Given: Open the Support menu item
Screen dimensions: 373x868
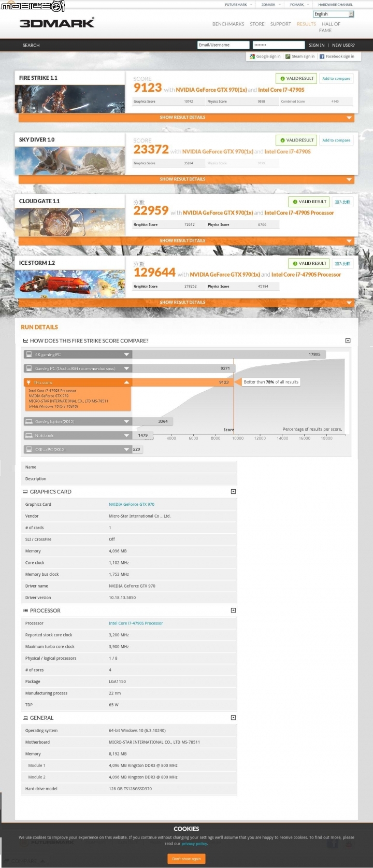Looking at the screenshot, I should [281, 24].
